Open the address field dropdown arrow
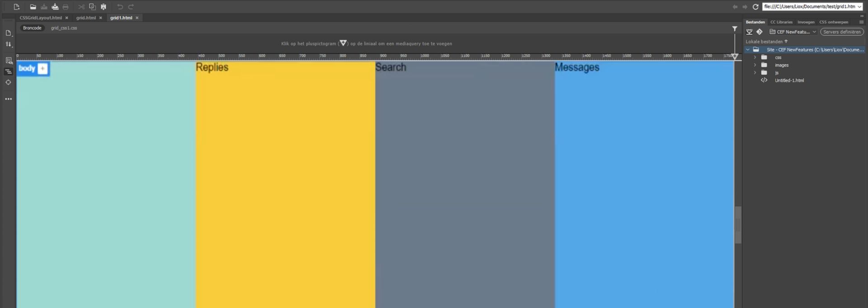This screenshot has width=868, height=308. tap(859, 7)
